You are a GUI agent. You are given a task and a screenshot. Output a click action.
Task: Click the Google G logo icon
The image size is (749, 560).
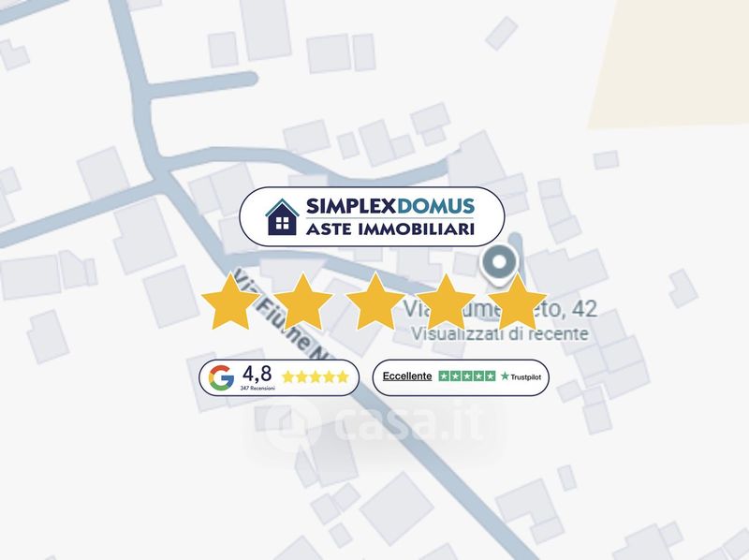point(221,377)
